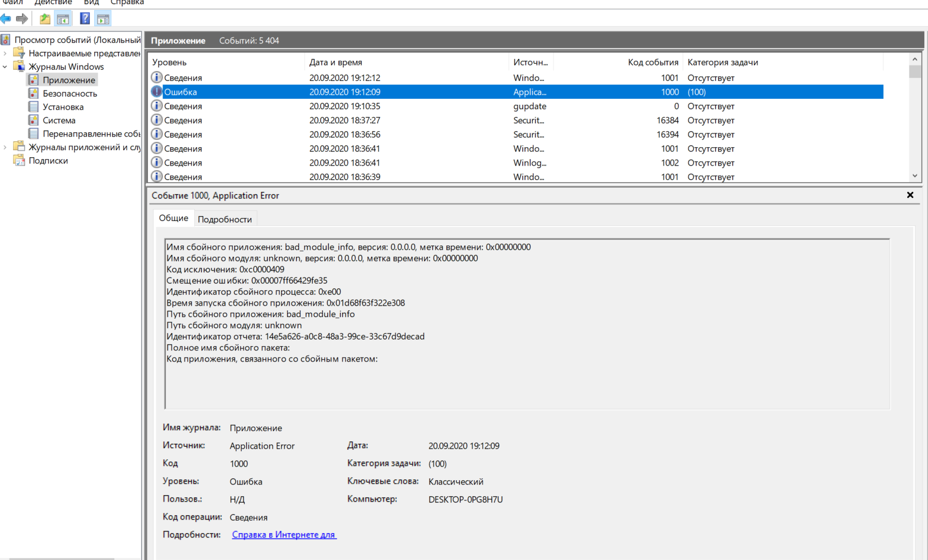The height and width of the screenshot is (560, 928).
Task: Open the Файл menu
Action: click(x=12, y=2)
